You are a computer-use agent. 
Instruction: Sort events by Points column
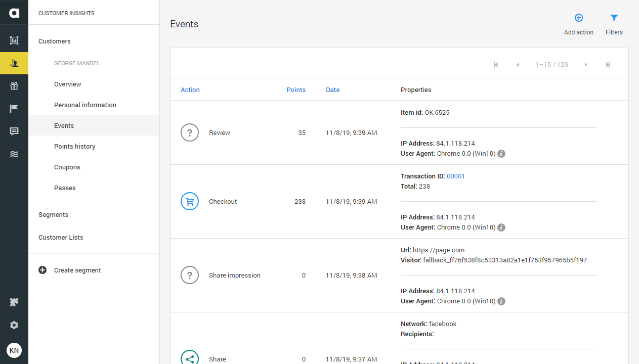pos(296,90)
